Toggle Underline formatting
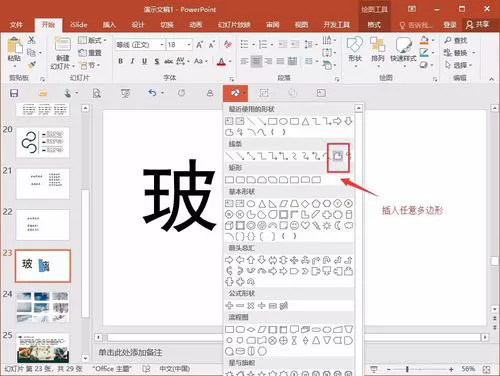Viewport: 500px width, 376px height. click(144, 61)
